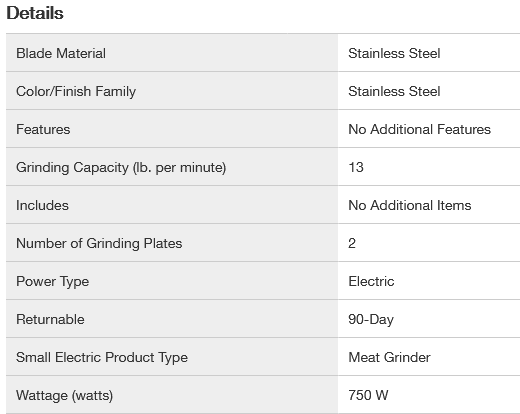The image size is (520, 414).
Task: Click the grinding plates value 2
Action: pos(352,243)
